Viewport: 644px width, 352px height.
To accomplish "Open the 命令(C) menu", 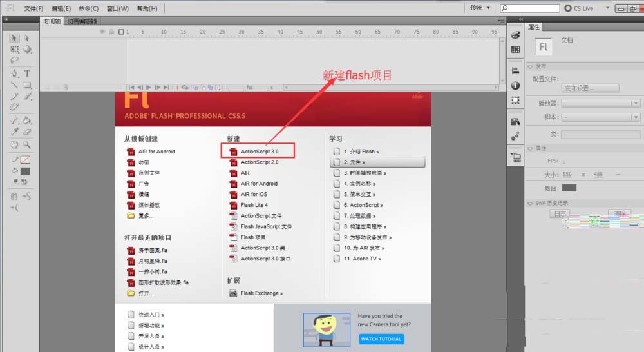I will pyautogui.click(x=89, y=8).
